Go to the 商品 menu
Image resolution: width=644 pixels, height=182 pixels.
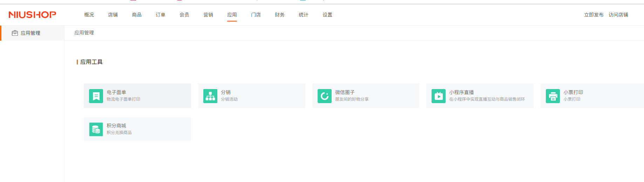pyautogui.click(x=137, y=15)
